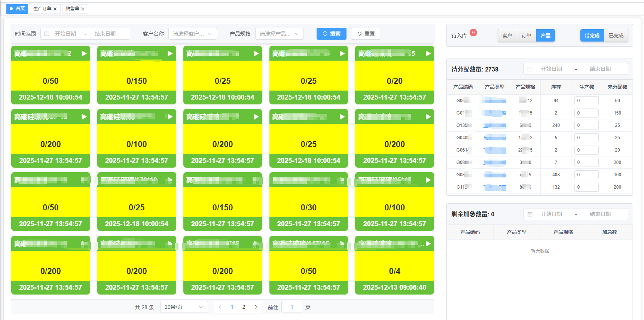Open the 20条/页 page size dropdown
644x320 pixels.
click(184, 307)
